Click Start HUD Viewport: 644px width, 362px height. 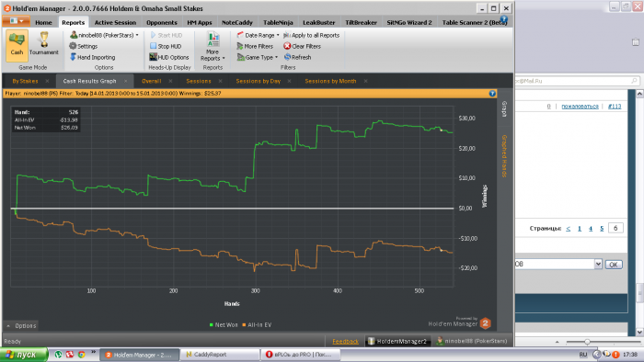tap(166, 35)
